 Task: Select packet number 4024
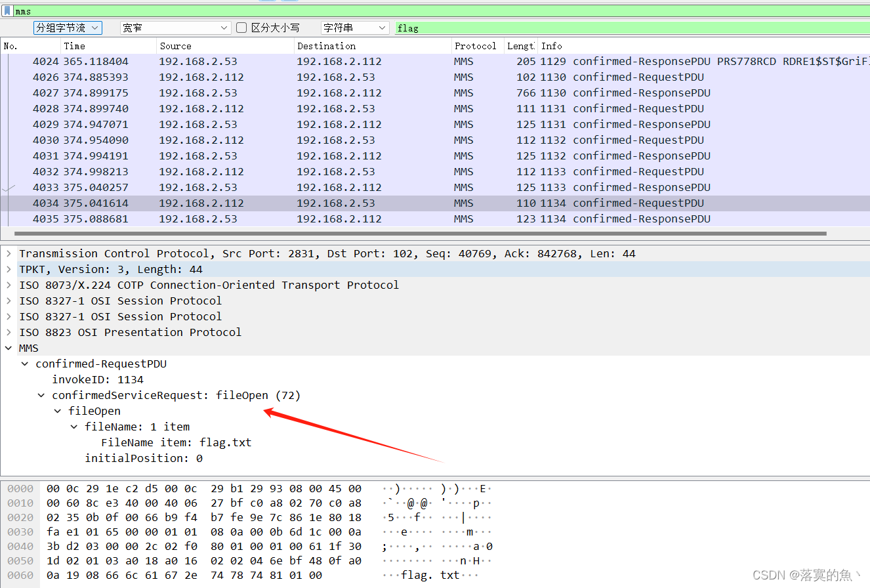[435, 62]
